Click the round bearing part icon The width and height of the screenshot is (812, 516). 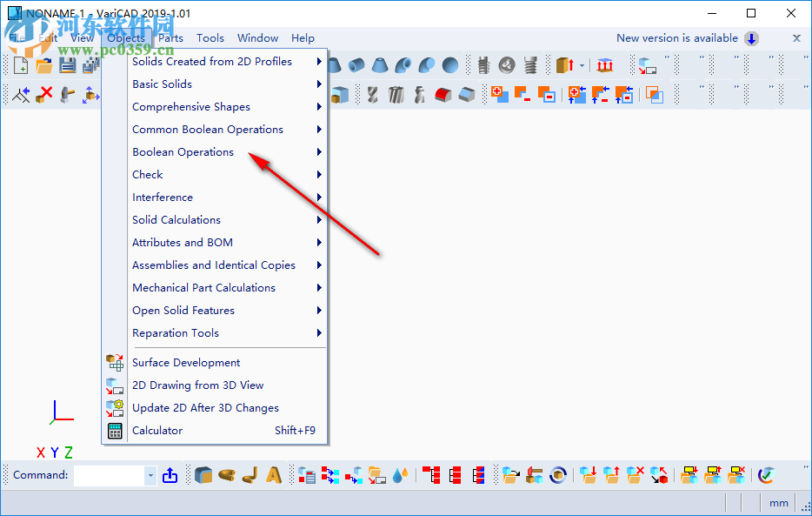(507, 65)
